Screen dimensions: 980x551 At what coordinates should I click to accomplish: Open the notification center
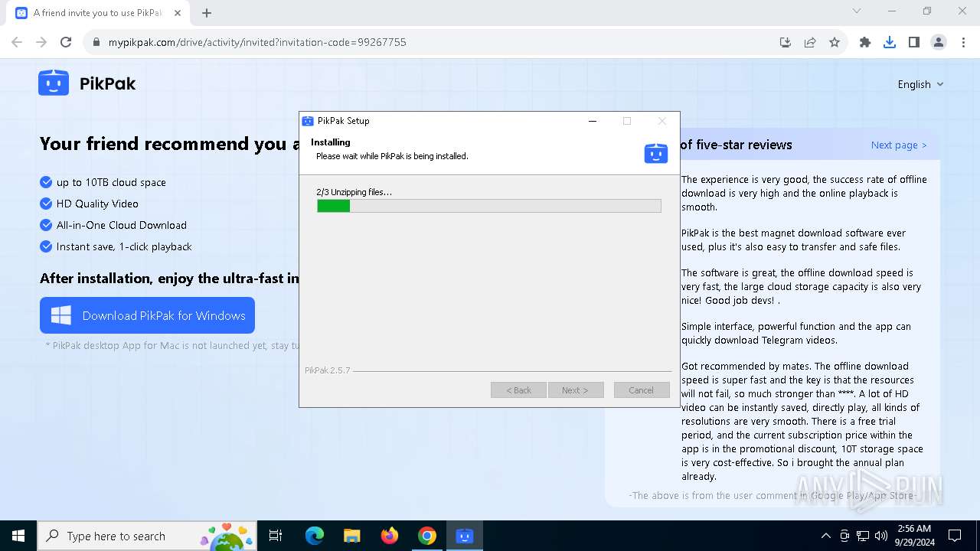(x=955, y=536)
